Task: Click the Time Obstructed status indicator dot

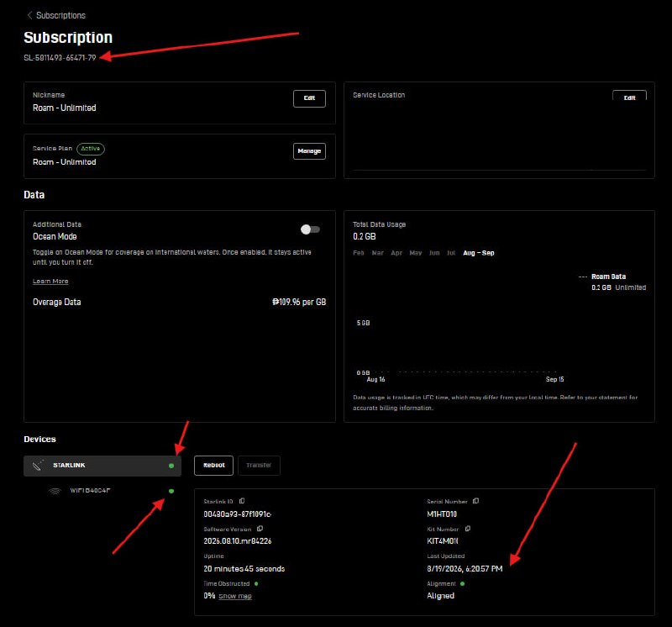Action: [x=256, y=583]
